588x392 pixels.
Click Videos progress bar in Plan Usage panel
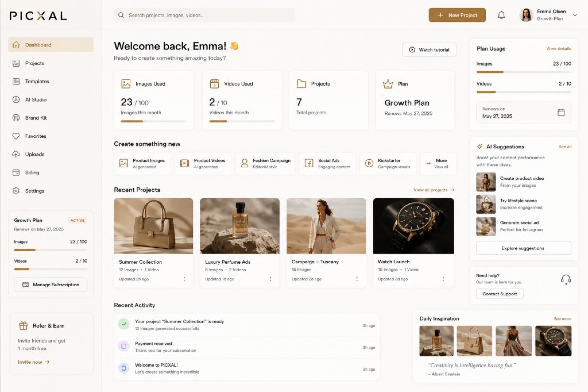(x=524, y=92)
